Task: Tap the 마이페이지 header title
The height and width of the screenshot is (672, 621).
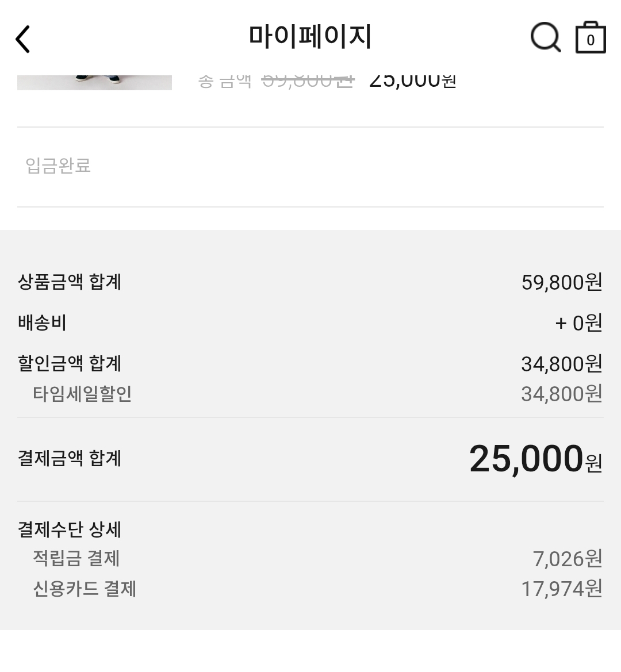Action: 310,37
